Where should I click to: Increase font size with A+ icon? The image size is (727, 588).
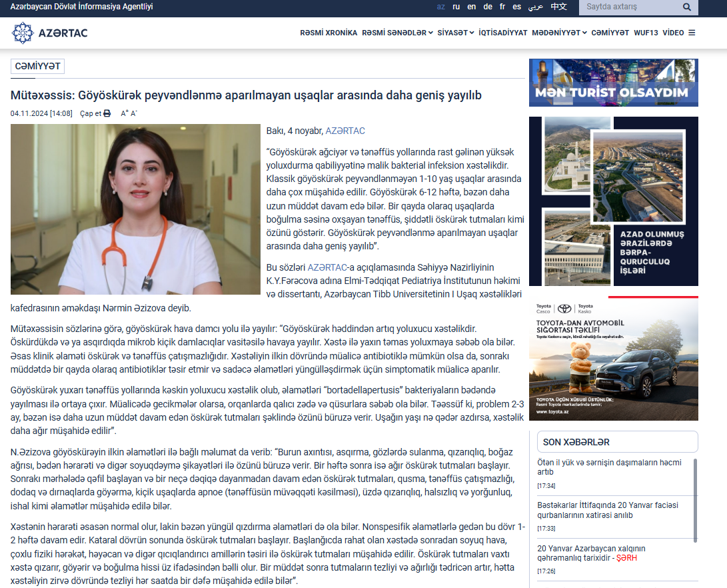click(124, 113)
